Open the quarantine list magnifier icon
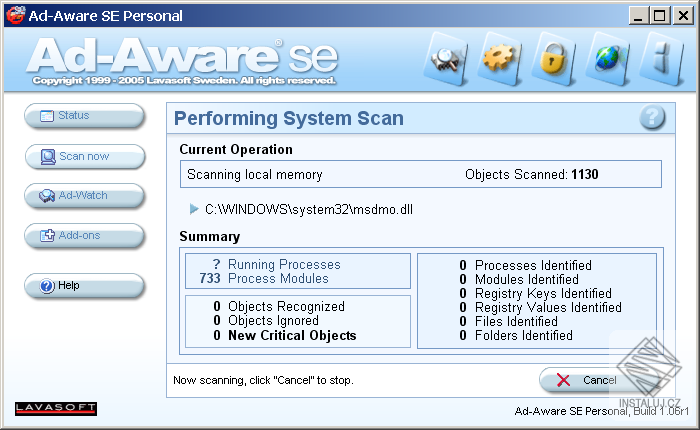Image resolution: width=700 pixels, height=430 pixels. 446,59
